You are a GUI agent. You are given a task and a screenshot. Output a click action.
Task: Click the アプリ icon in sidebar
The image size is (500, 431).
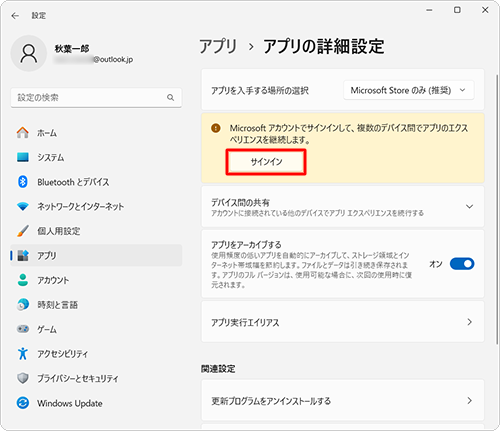pyautogui.click(x=23, y=255)
